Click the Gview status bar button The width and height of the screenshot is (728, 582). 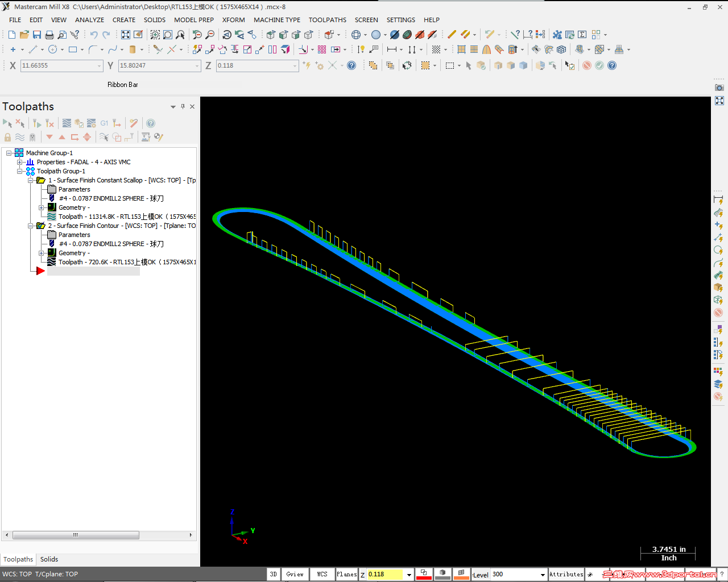tap(295, 574)
